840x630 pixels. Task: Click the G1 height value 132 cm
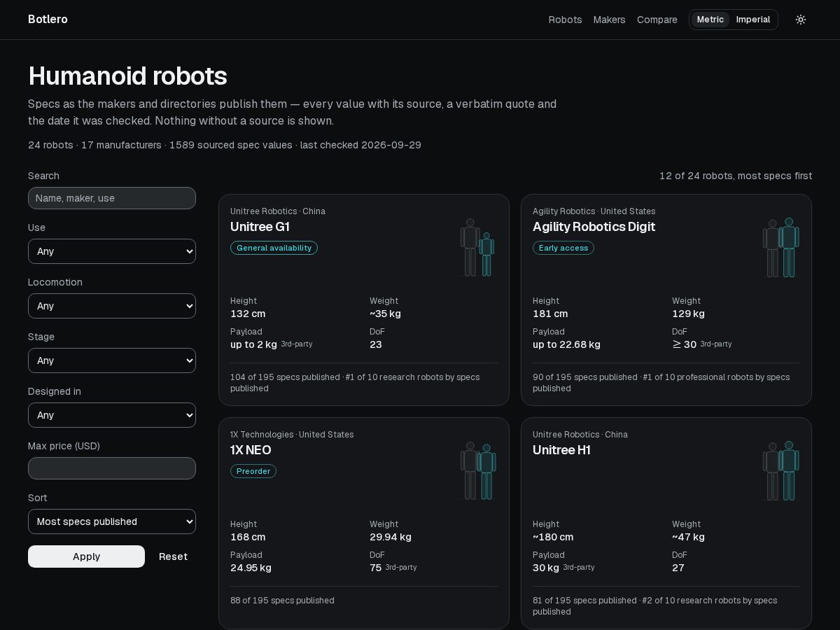click(248, 314)
